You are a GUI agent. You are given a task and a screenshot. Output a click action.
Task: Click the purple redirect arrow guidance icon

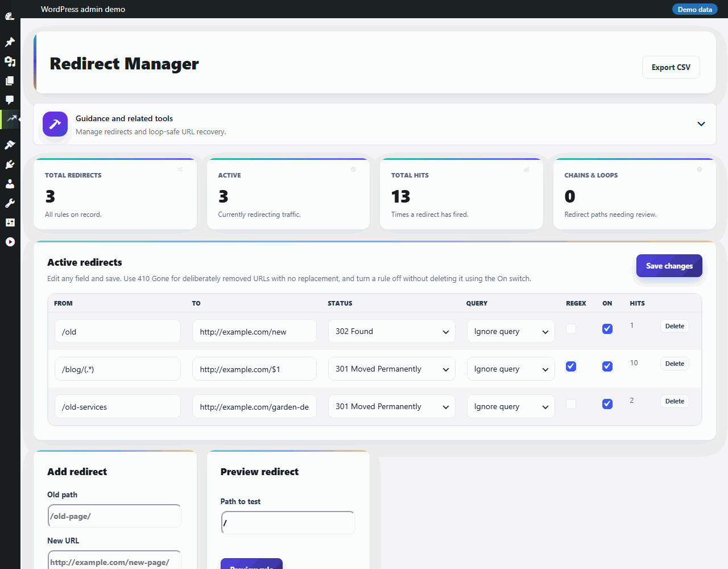pos(55,124)
